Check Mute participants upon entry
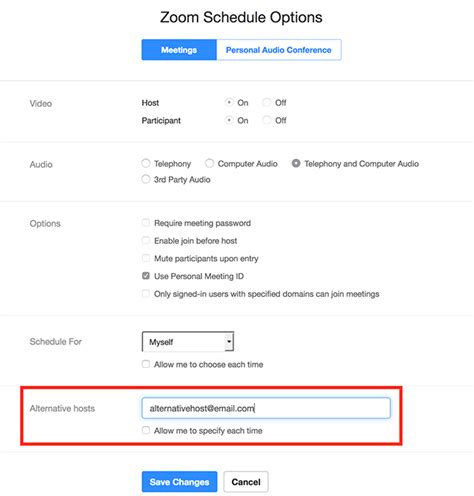Viewport: 474px width, 496px height. pyautogui.click(x=146, y=258)
